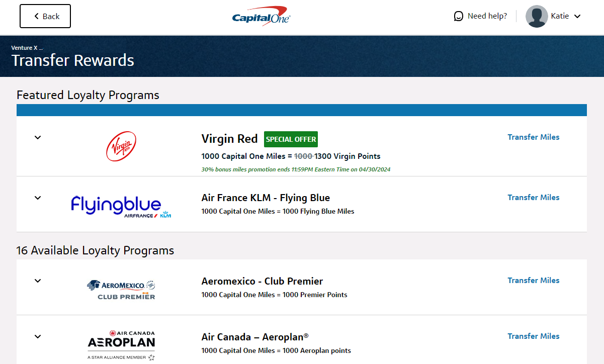Image resolution: width=604 pixels, height=364 pixels.
Task: Open the Need help chat bubble icon
Action: (458, 16)
